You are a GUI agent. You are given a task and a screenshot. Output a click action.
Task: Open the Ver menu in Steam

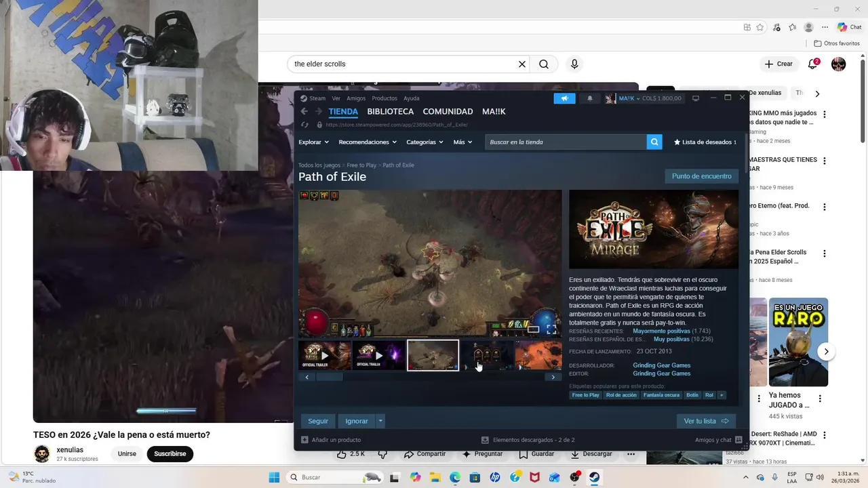[336, 98]
